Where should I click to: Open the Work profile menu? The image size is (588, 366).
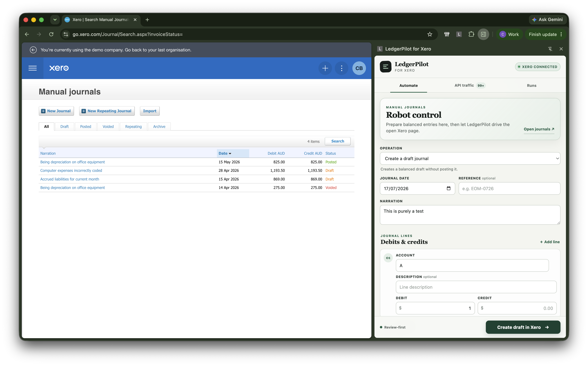coord(510,34)
